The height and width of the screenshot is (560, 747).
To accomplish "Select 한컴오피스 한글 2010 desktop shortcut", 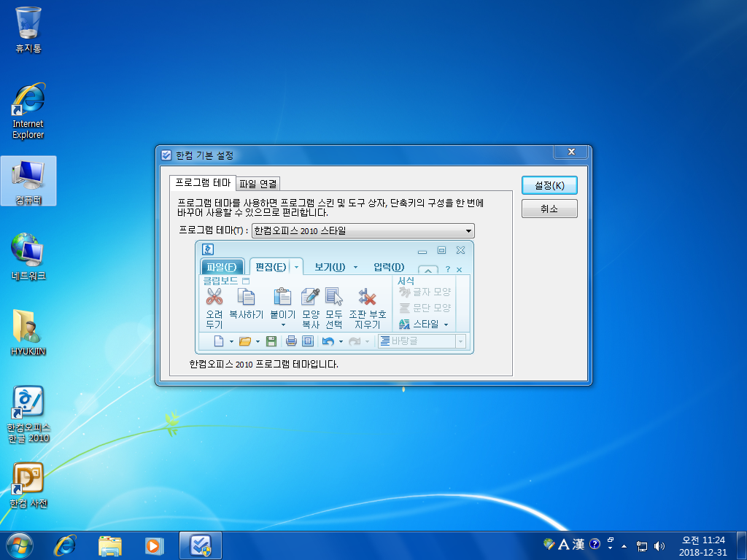I will click(28, 414).
